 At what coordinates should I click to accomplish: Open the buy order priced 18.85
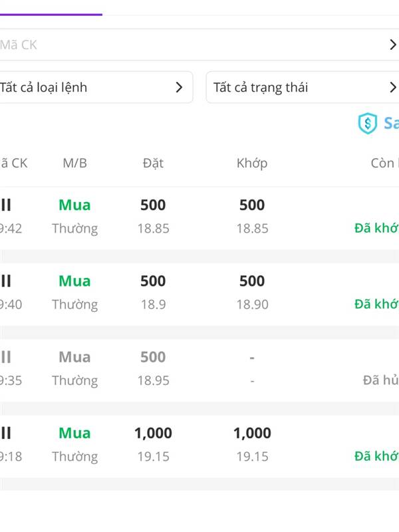pos(199,217)
